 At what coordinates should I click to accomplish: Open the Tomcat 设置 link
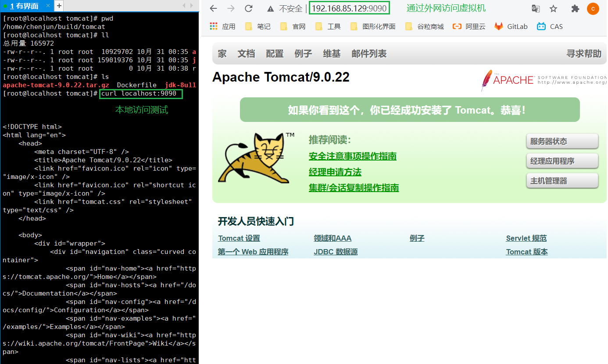239,238
